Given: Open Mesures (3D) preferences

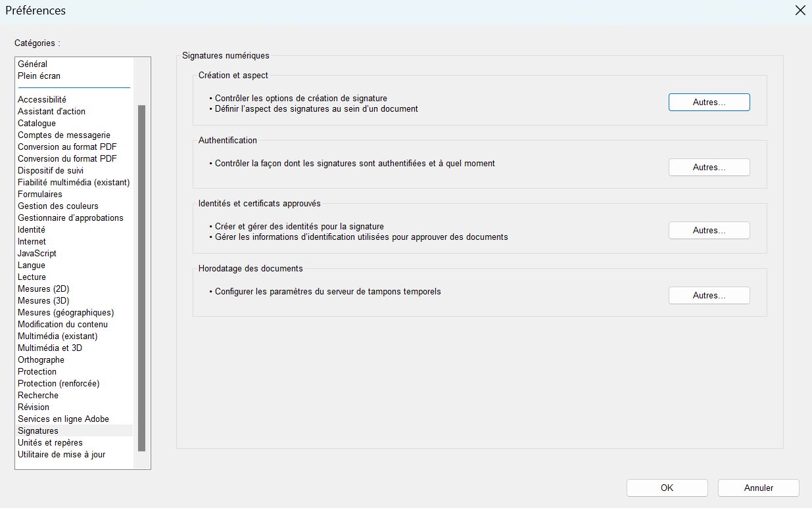Looking at the screenshot, I should click(43, 300).
